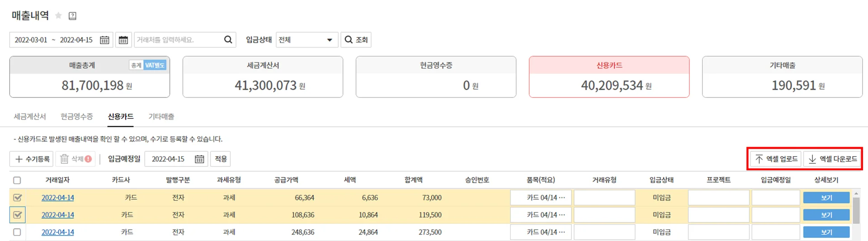
Task: Check the checkbox for the 273,500 row
Action: point(17,232)
